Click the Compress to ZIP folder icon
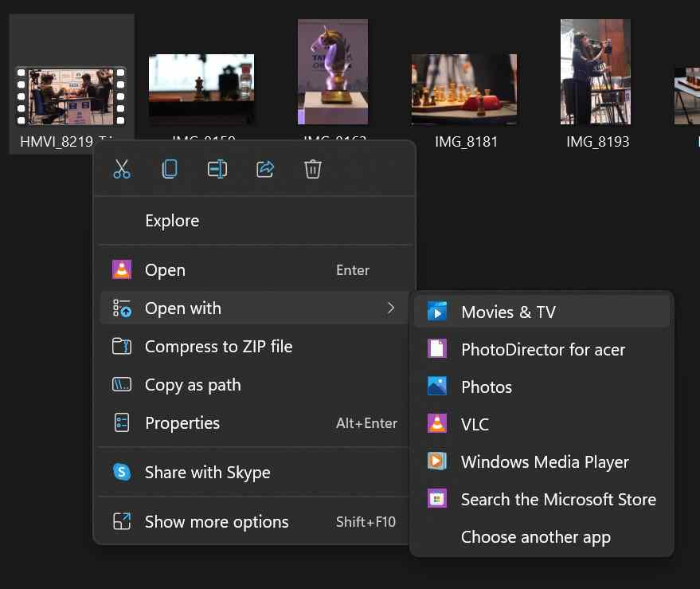 point(122,347)
